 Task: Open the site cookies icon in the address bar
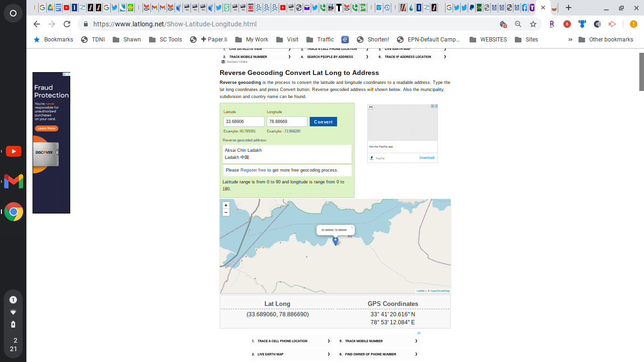(x=503, y=24)
